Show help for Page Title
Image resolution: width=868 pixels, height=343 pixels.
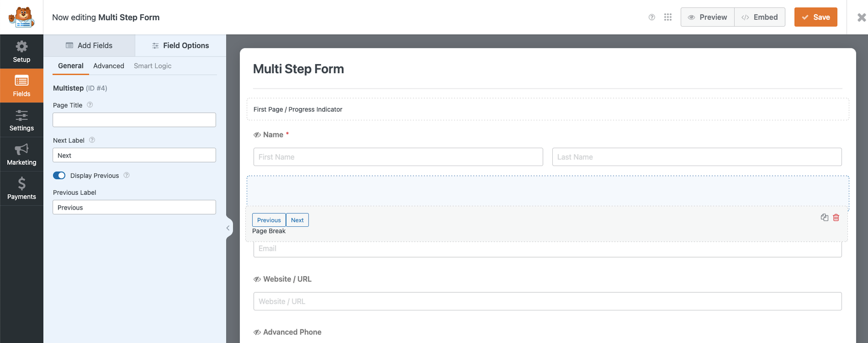90,105
